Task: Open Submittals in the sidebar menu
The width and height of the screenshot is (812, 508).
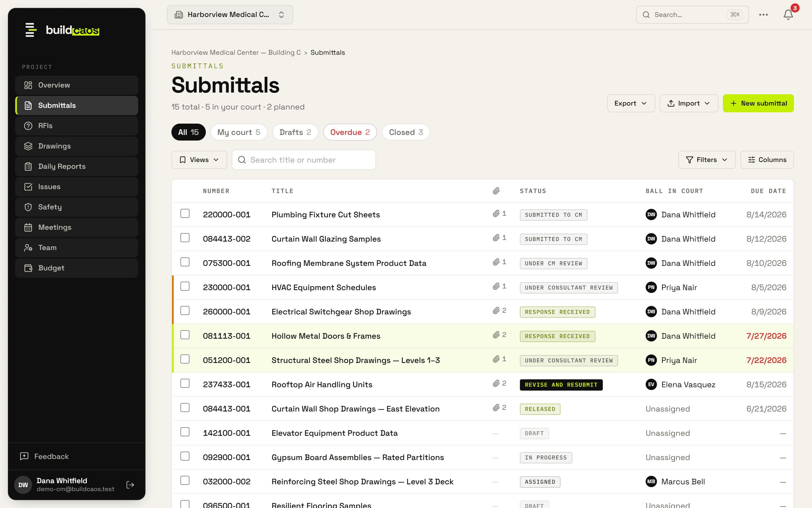Action: click(76, 106)
